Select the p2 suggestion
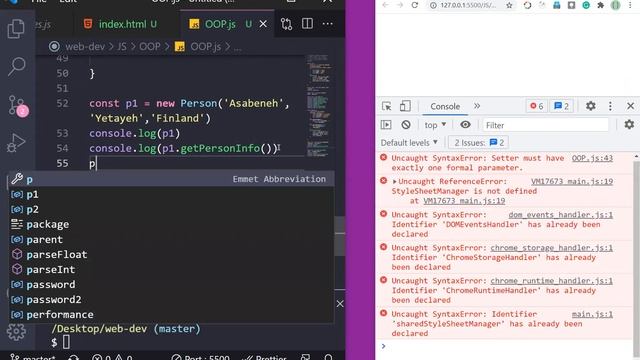This screenshot has height=360, width=640. 171,209
